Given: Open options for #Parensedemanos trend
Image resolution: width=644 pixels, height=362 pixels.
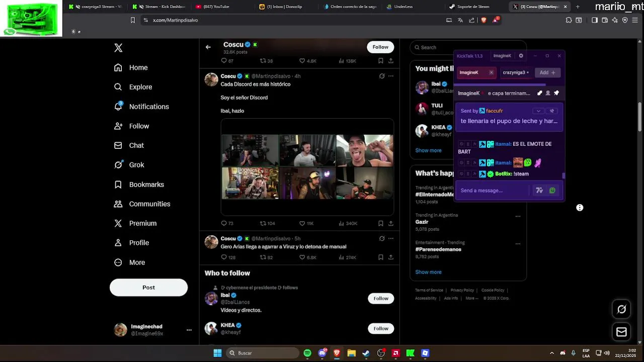Looking at the screenshot, I should [x=518, y=243].
